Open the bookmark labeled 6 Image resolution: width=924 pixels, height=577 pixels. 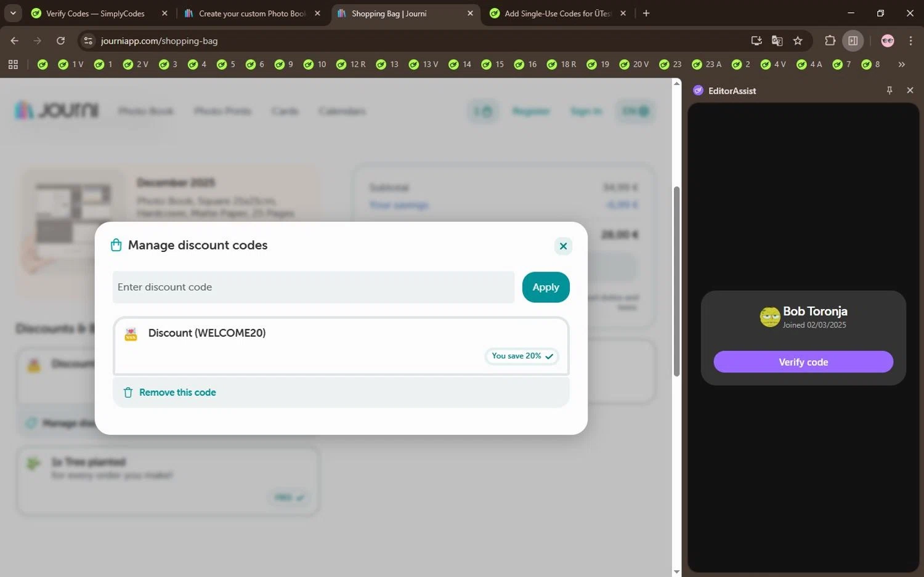(x=255, y=64)
